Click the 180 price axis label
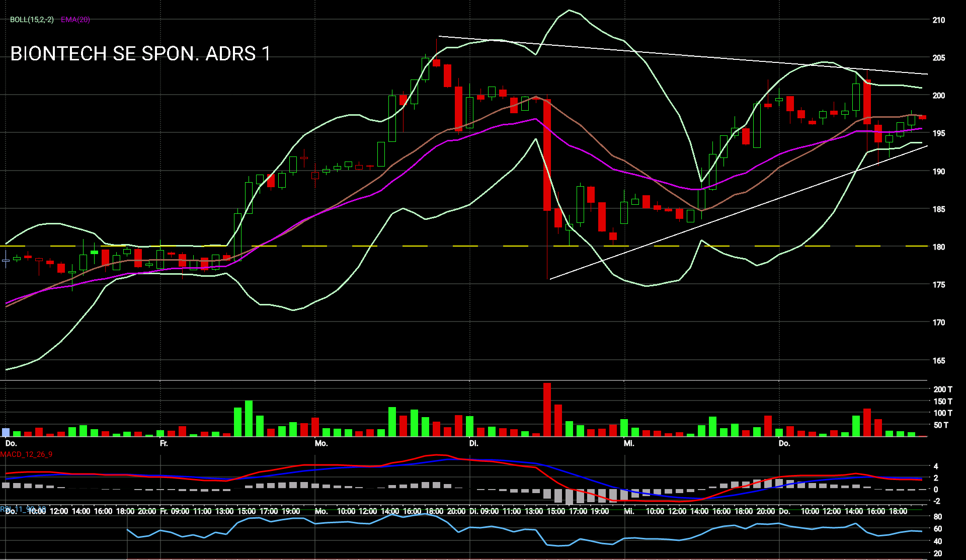 click(938, 247)
